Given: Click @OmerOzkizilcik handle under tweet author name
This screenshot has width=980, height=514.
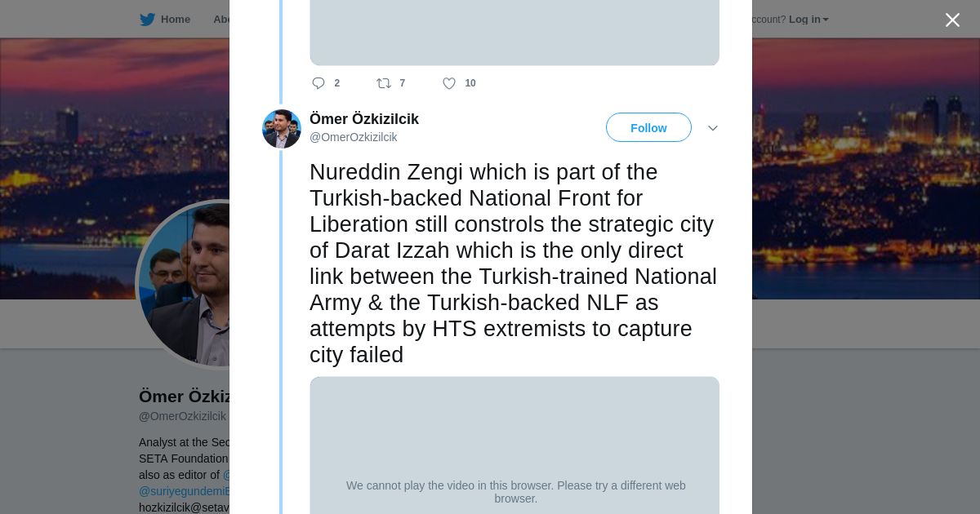Looking at the screenshot, I should point(354,137).
